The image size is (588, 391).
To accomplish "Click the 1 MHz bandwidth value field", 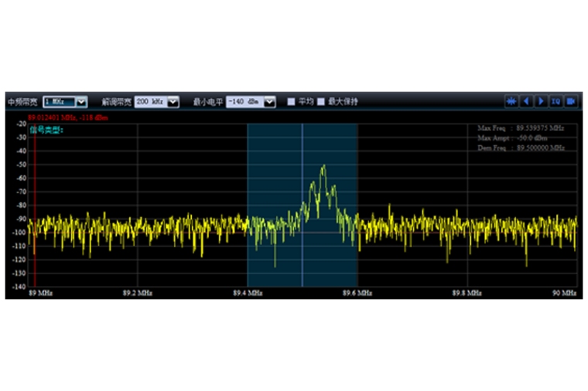I will [x=59, y=101].
